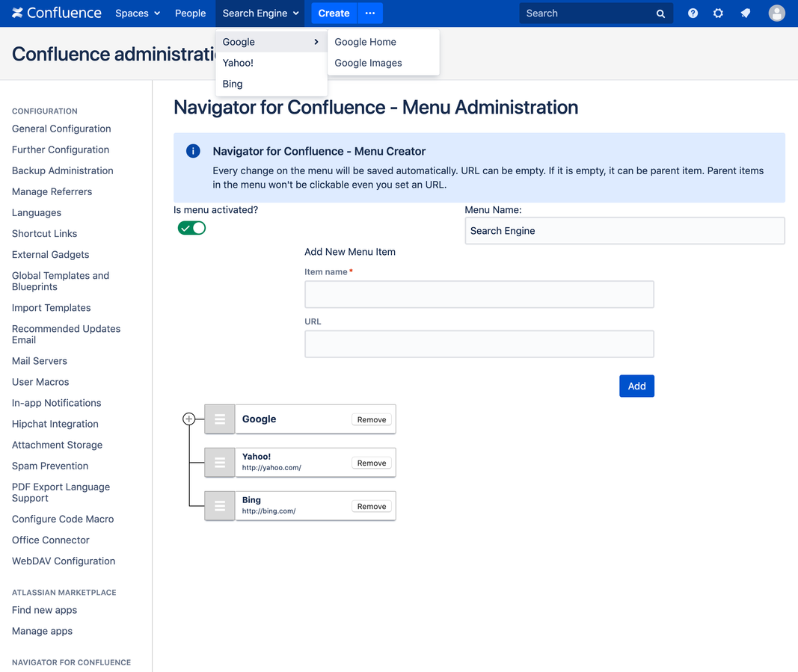Remove the Yahoo! menu item
The width and height of the screenshot is (798, 672).
[372, 463]
